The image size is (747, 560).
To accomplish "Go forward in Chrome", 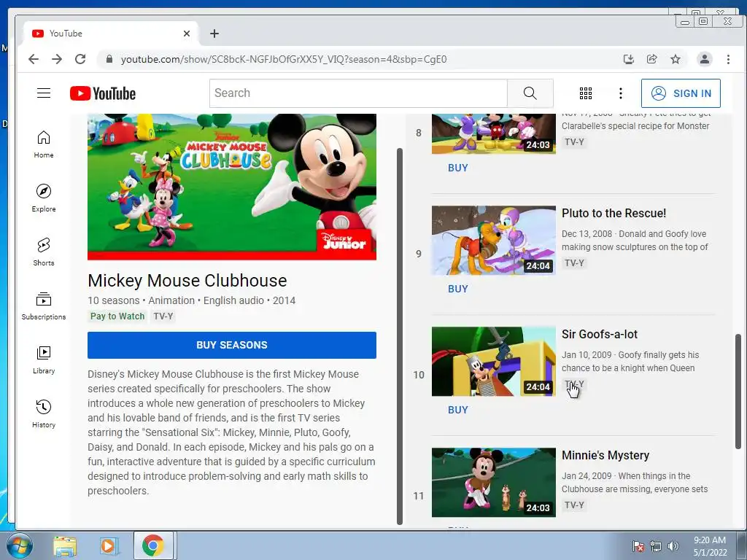I will [x=57, y=59].
